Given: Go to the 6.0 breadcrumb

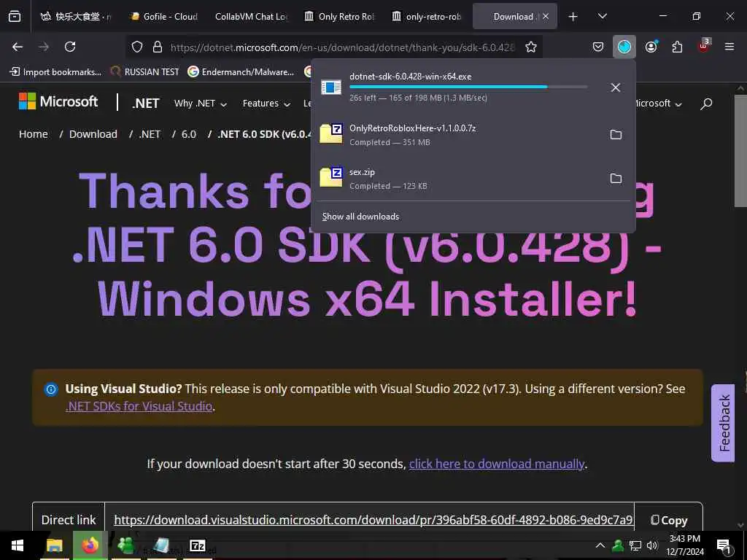Looking at the screenshot, I should (189, 134).
